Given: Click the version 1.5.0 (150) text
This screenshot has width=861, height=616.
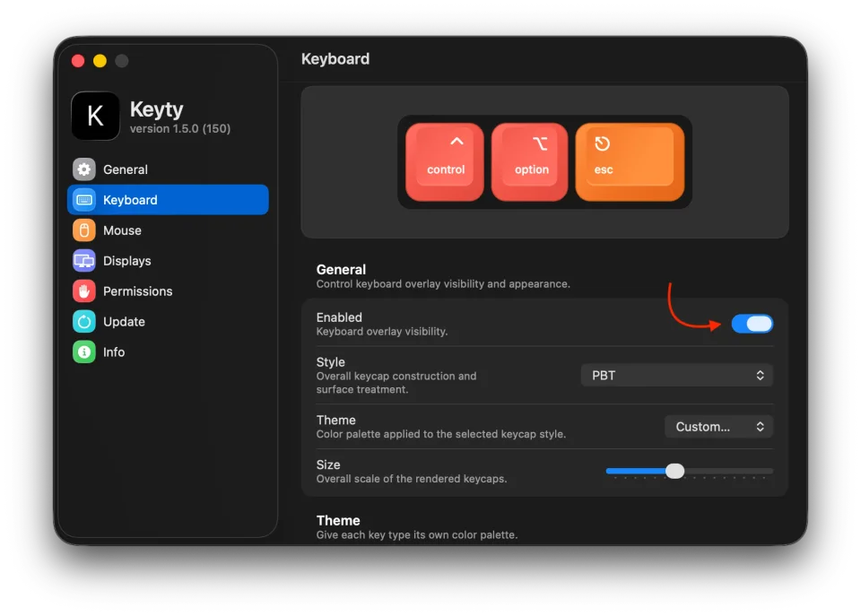Looking at the screenshot, I should pyautogui.click(x=180, y=129).
